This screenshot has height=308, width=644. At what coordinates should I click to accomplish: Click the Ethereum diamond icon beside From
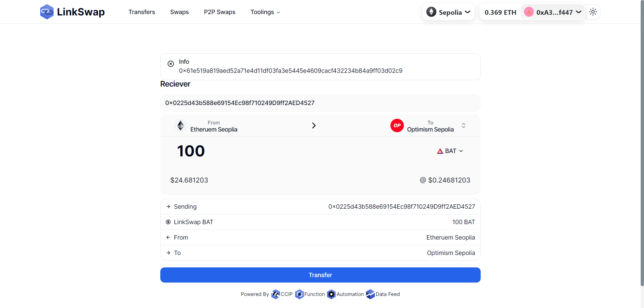181,125
